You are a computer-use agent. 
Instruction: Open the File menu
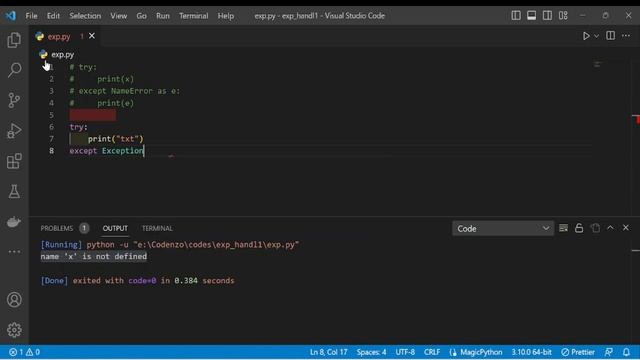[x=31, y=16]
